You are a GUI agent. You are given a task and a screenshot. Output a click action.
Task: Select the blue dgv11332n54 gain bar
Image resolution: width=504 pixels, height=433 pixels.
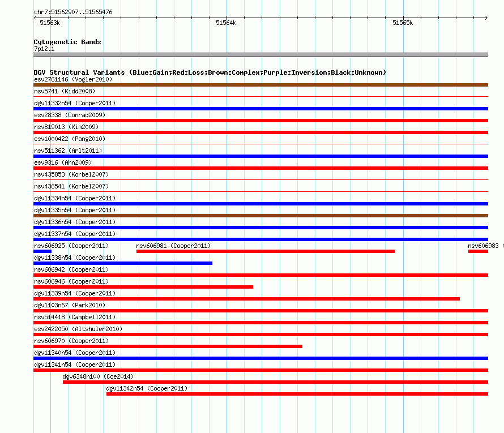point(260,109)
